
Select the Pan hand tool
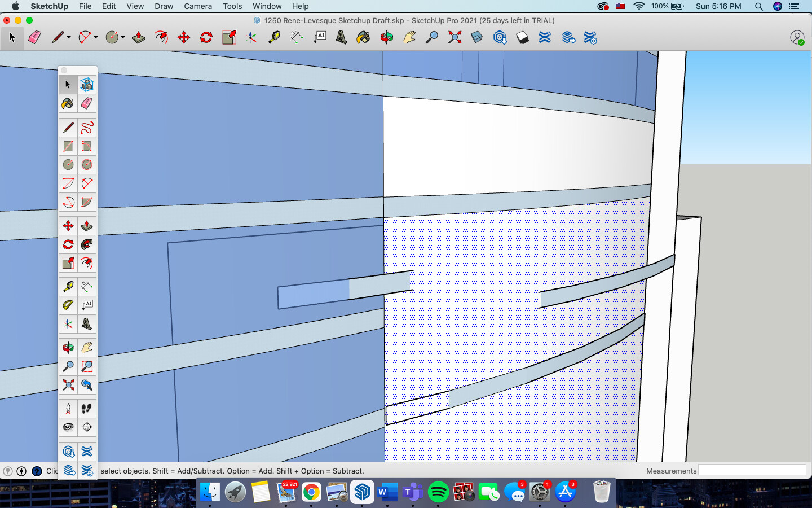coord(87,347)
